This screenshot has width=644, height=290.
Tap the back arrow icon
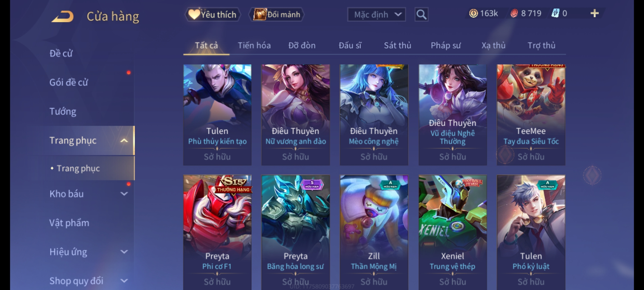click(x=63, y=17)
